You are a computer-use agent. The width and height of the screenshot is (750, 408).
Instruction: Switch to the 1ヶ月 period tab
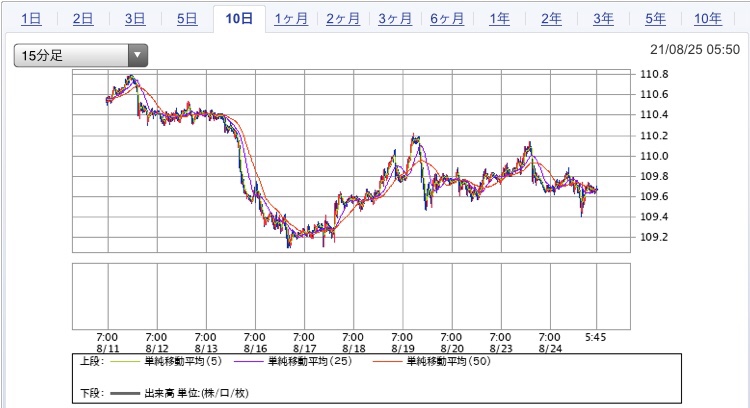[291, 19]
